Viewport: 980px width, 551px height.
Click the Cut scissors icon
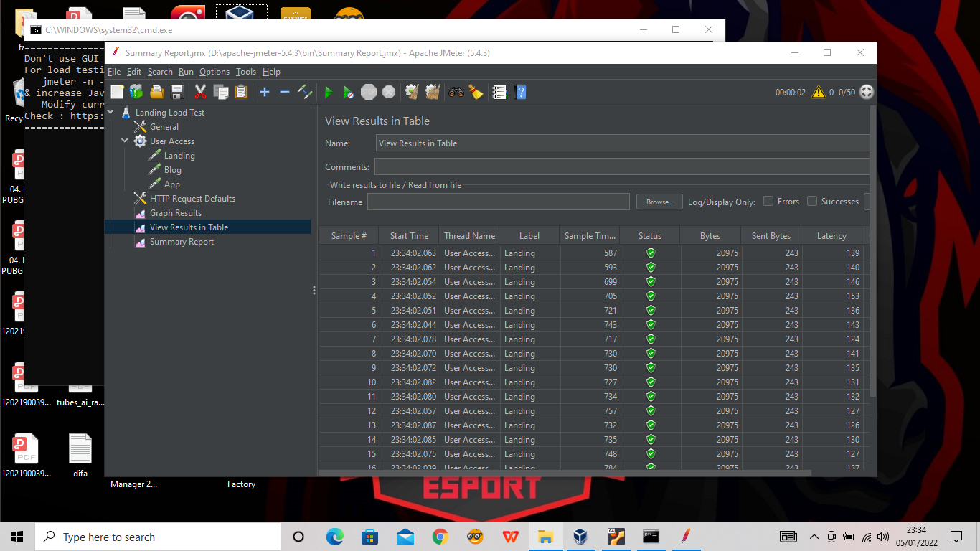pyautogui.click(x=201, y=92)
